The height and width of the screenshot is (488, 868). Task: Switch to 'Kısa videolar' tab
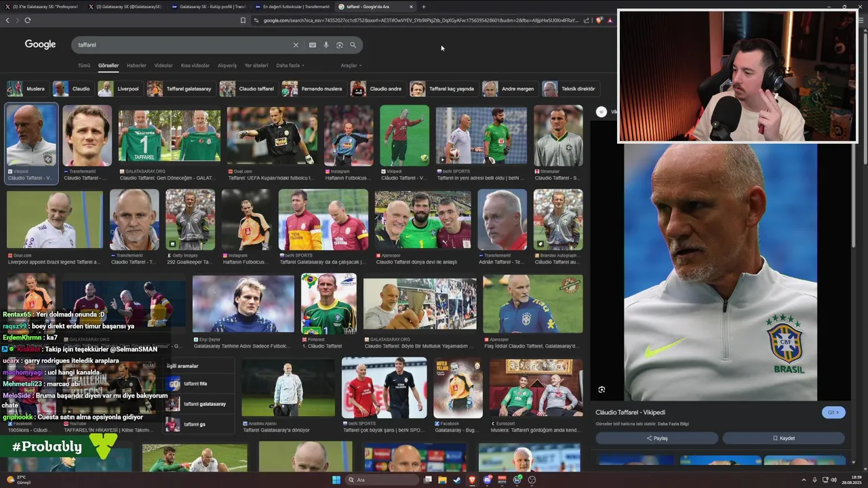click(x=195, y=66)
